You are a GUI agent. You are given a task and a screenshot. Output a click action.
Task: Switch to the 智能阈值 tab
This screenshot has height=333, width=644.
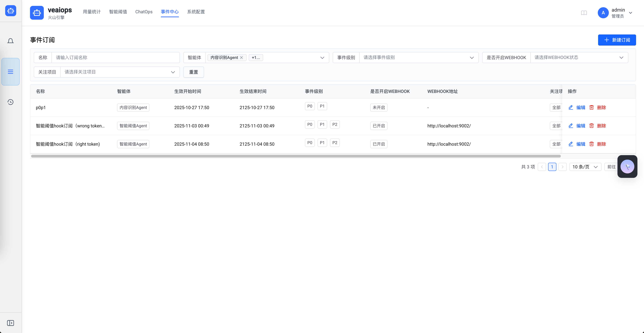click(x=118, y=12)
